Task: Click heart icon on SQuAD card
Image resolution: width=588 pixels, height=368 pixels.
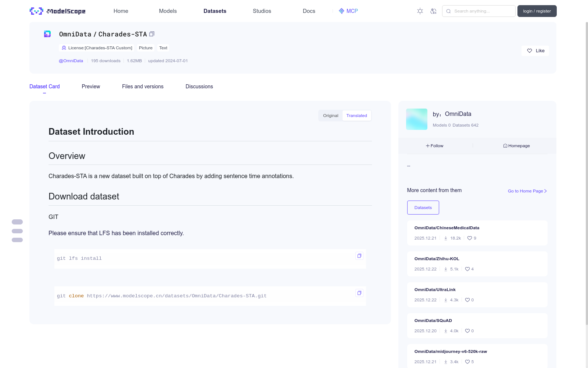Action: pos(467,331)
